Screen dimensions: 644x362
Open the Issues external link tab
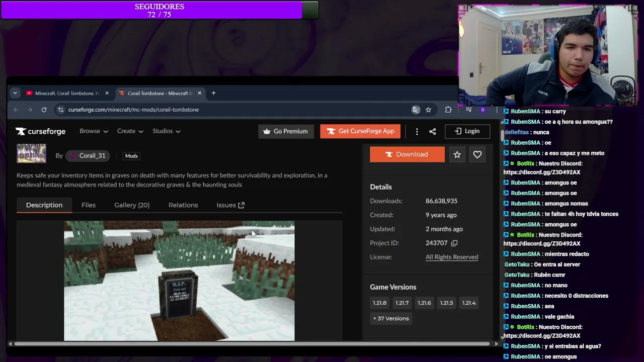tap(230, 205)
